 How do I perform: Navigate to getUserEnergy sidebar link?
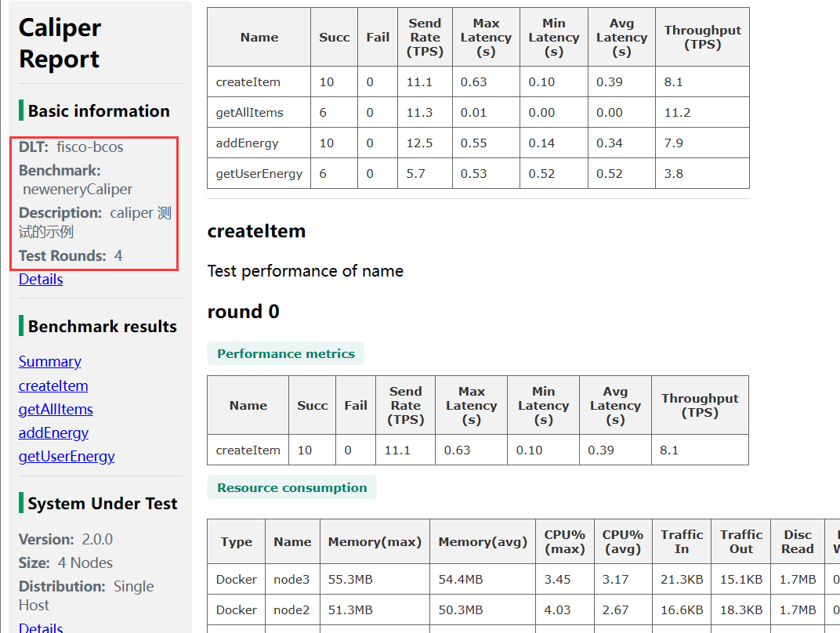[67, 456]
